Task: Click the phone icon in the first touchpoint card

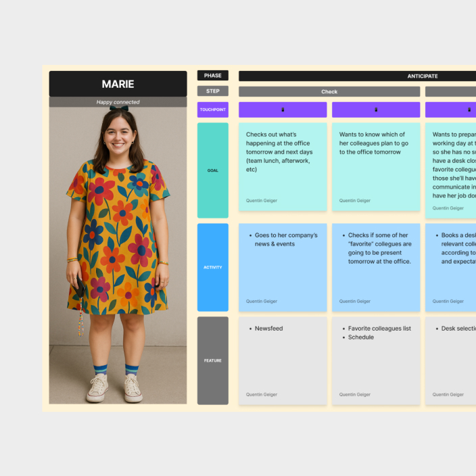Action: pyautogui.click(x=283, y=110)
